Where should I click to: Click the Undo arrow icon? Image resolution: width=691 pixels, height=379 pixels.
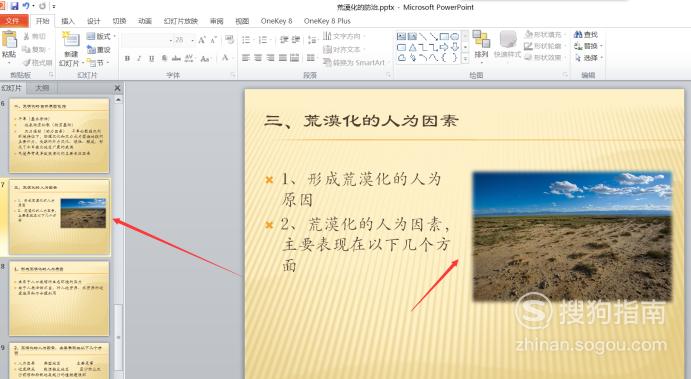tap(26, 6)
